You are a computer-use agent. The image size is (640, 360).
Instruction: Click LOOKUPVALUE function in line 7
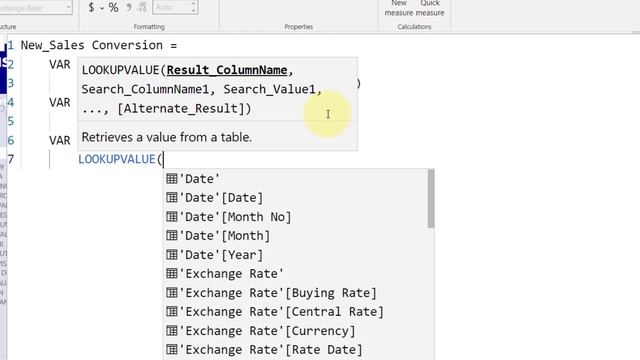(117, 159)
